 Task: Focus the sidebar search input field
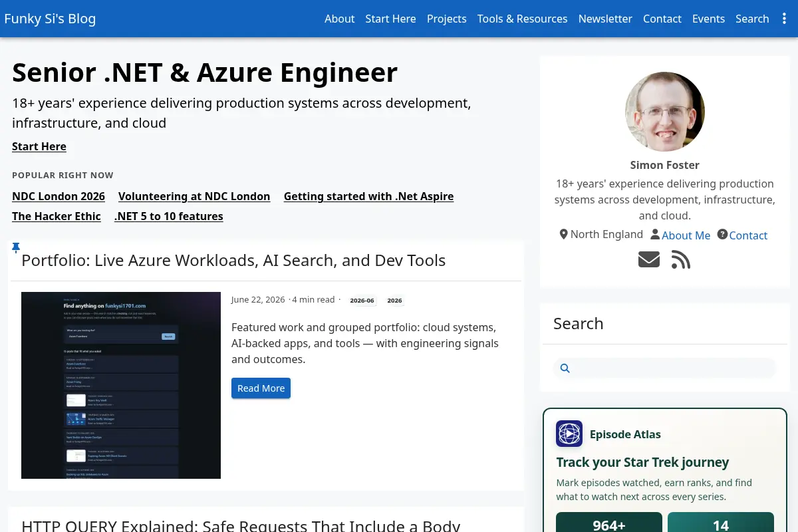pos(665,368)
